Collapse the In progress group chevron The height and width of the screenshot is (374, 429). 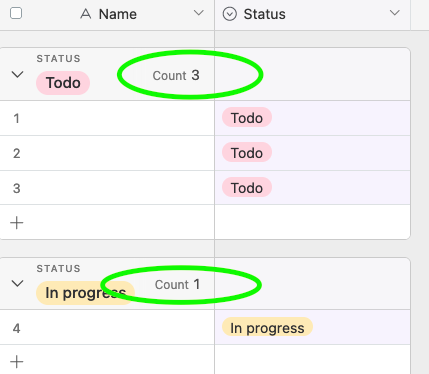coord(17,283)
